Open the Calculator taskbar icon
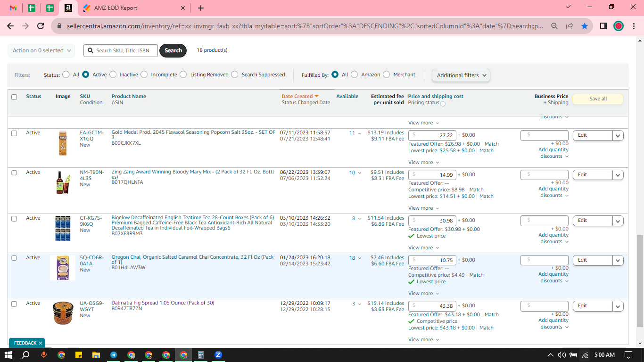The height and width of the screenshot is (362, 644). click(201, 355)
